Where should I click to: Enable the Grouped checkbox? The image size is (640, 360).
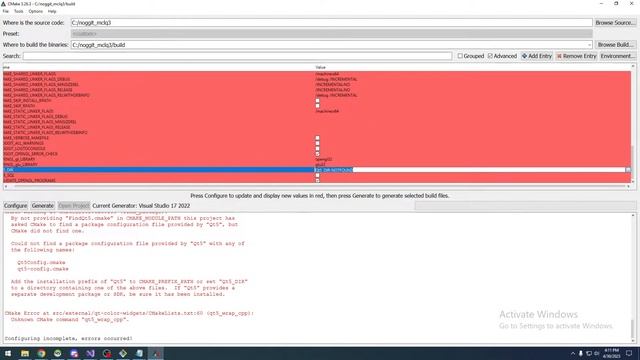460,56
